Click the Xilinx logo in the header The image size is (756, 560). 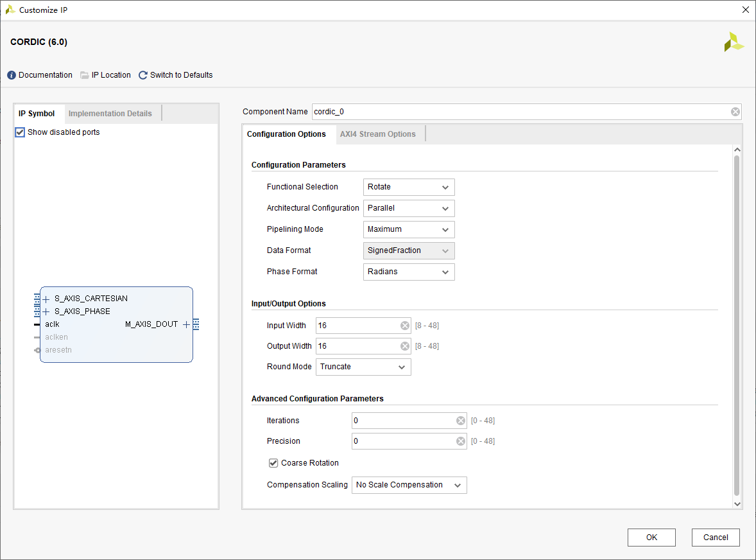[734, 42]
